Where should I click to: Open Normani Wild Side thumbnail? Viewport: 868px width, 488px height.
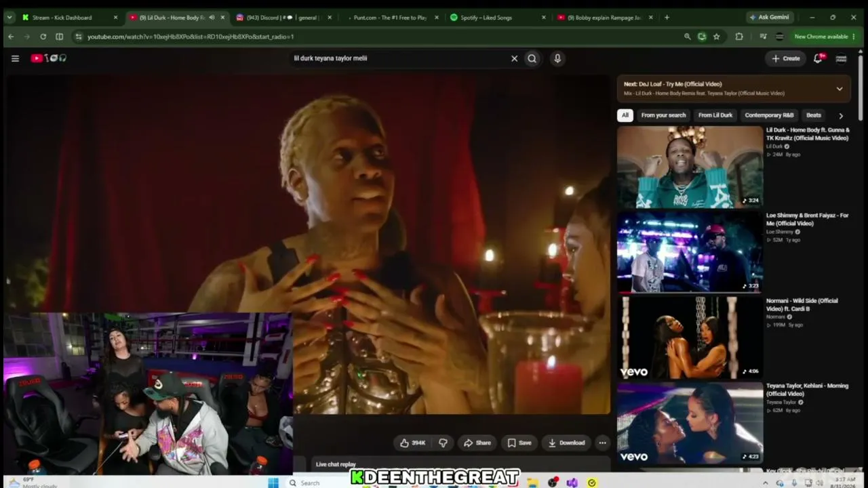point(690,338)
